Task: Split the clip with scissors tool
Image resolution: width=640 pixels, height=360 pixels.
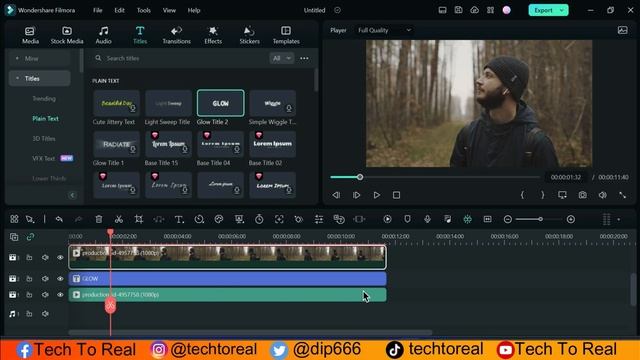Action: (119, 219)
